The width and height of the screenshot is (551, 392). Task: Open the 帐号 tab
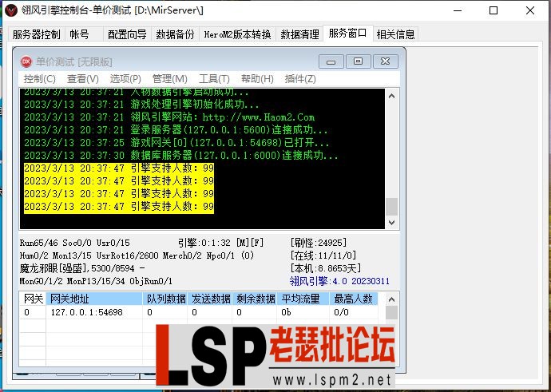84,34
